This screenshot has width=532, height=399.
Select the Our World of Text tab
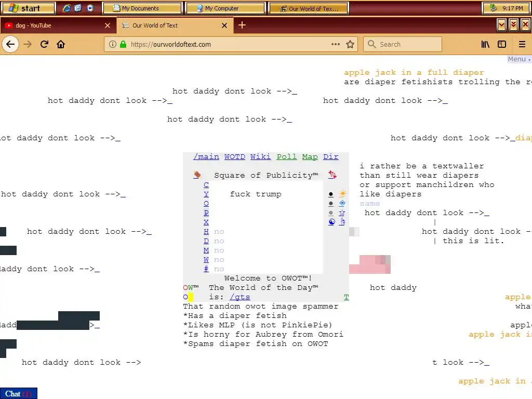(x=175, y=25)
